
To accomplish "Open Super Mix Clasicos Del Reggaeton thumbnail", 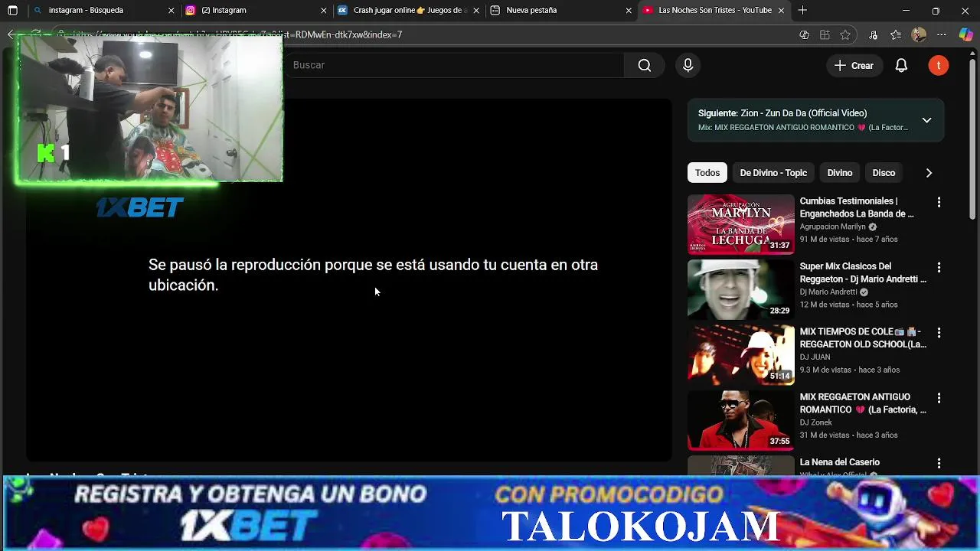I will 740,289.
